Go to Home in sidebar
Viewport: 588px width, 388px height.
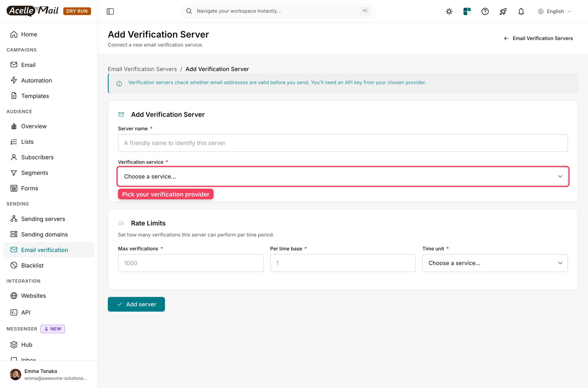point(49,34)
